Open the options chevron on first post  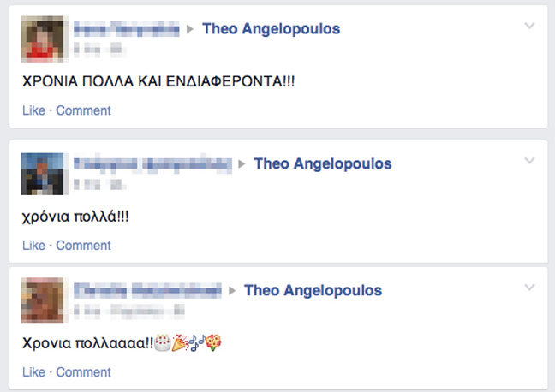[x=529, y=26]
